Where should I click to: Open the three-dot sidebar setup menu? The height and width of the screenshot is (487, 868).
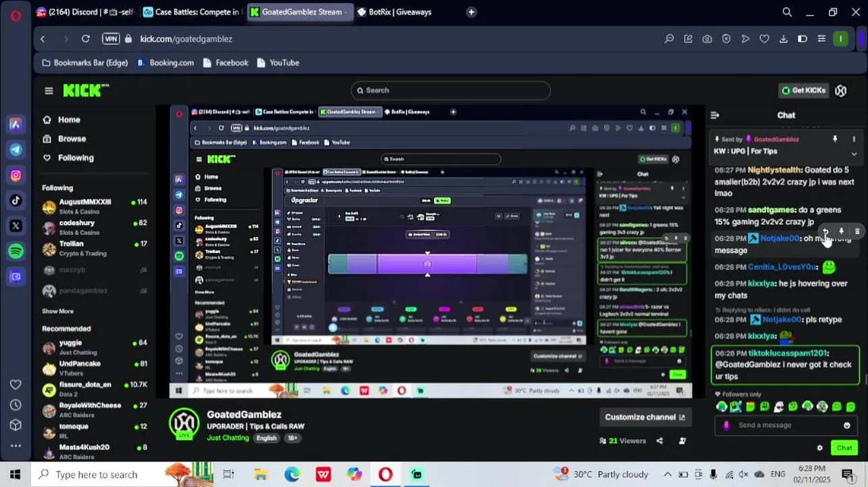tap(16, 446)
